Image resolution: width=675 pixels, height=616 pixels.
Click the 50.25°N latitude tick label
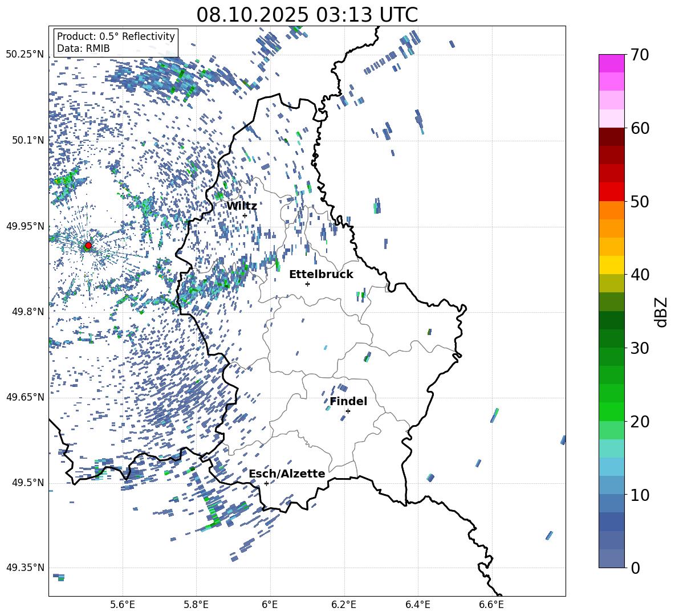click(25, 55)
